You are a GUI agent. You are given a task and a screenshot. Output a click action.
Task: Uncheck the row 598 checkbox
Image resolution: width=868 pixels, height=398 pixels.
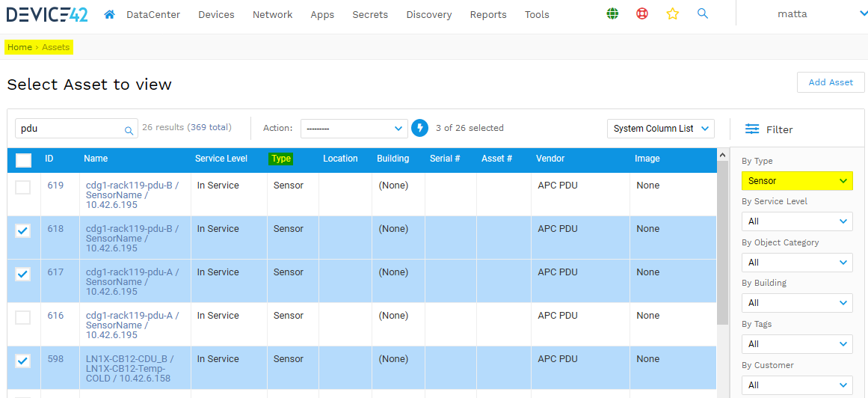pyautogui.click(x=22, y=361)
